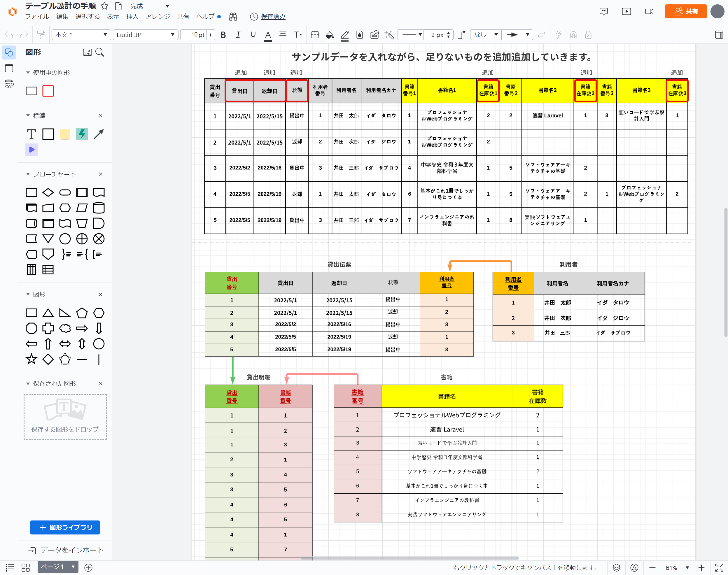Open the comments icon at top right
Image resolution: width=728 pixels, height=575 pixels.
point(603,11)
